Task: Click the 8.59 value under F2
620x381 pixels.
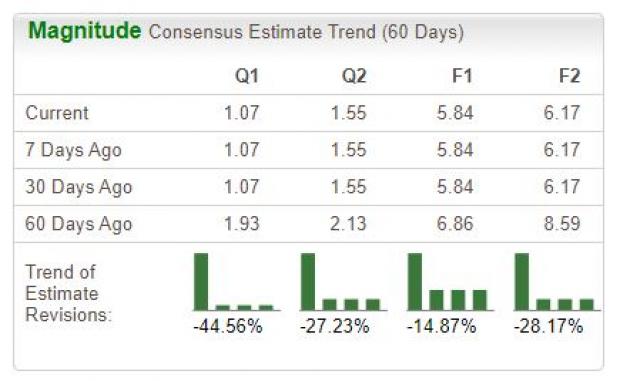Action: pyautogui.click(x=562, y=224)
